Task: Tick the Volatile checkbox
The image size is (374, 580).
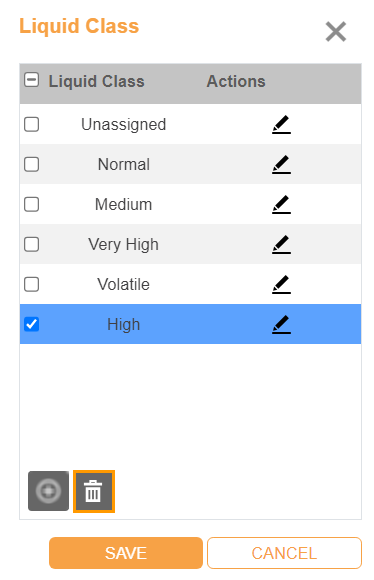Action: click(x=31, y=284)
